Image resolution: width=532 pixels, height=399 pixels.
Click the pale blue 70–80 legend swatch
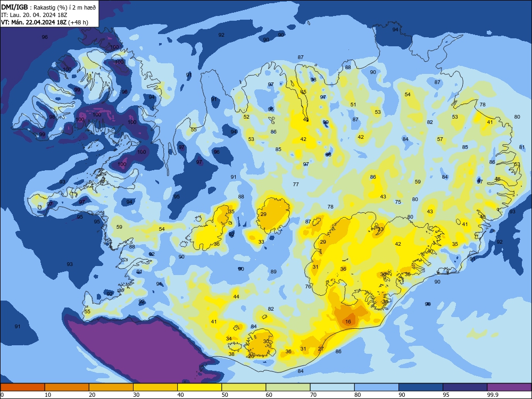pyautogui.click(x=332, y=387)
